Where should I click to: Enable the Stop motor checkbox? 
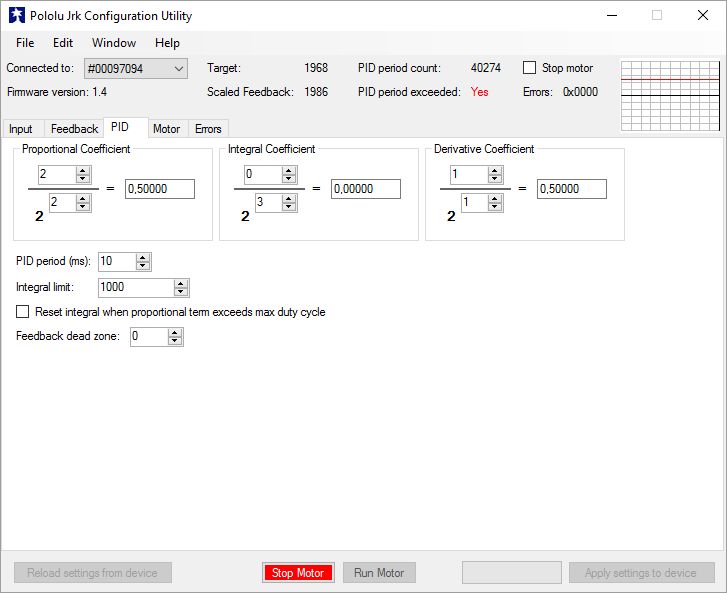[x=529, y=68]
